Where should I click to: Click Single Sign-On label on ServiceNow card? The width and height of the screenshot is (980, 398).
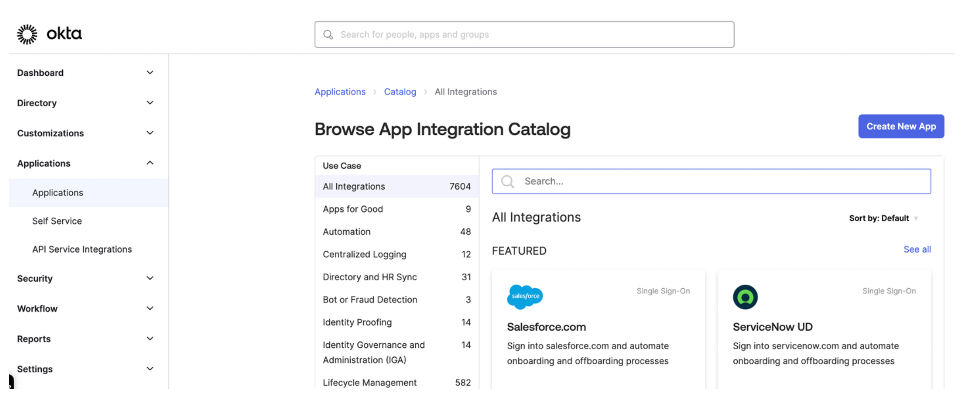[x=889, y=291]
